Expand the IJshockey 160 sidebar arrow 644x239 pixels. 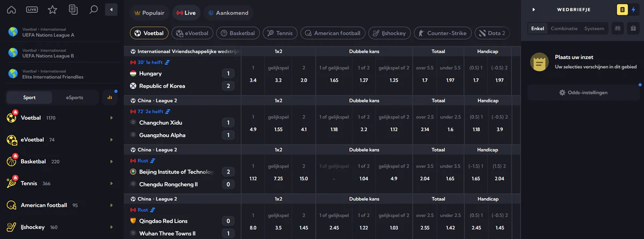[112, 227]
